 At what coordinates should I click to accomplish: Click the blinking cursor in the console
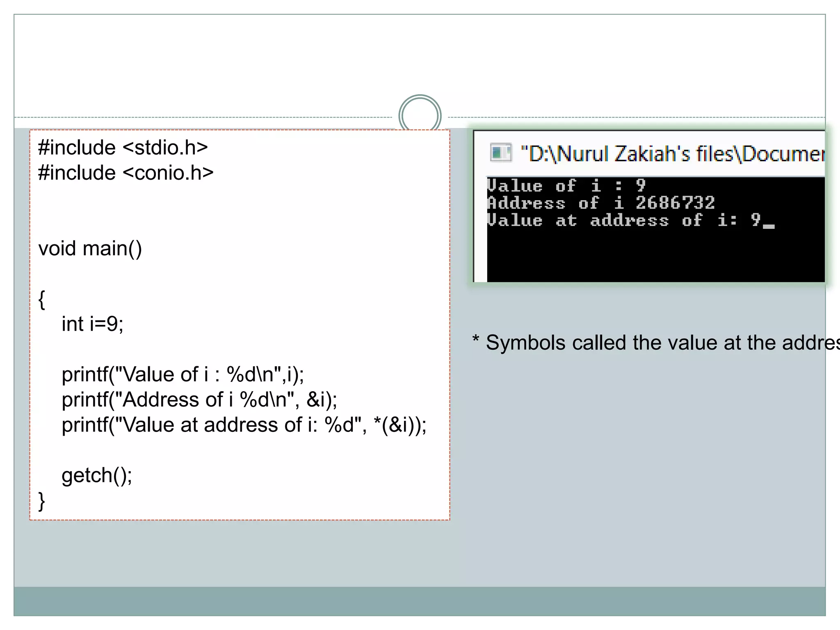point(769,226)
